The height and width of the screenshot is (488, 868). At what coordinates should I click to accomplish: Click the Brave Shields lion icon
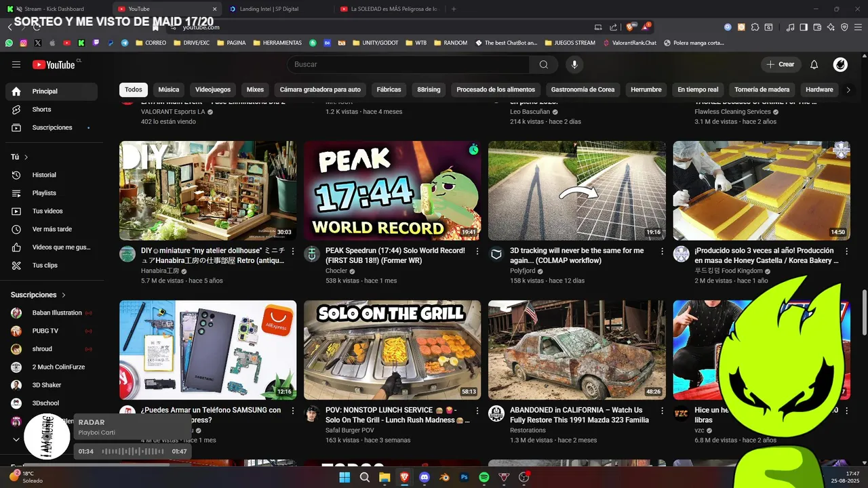click(x=630, y=27)
